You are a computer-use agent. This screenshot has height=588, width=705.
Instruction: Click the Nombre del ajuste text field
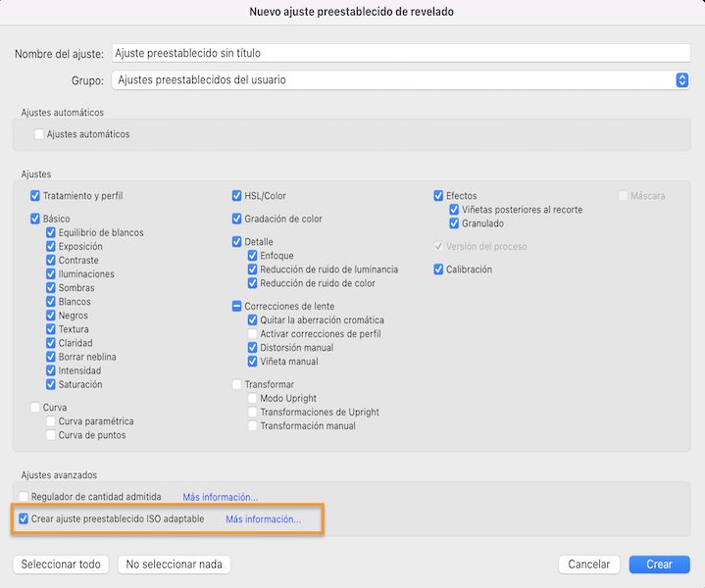click(400, 54)
